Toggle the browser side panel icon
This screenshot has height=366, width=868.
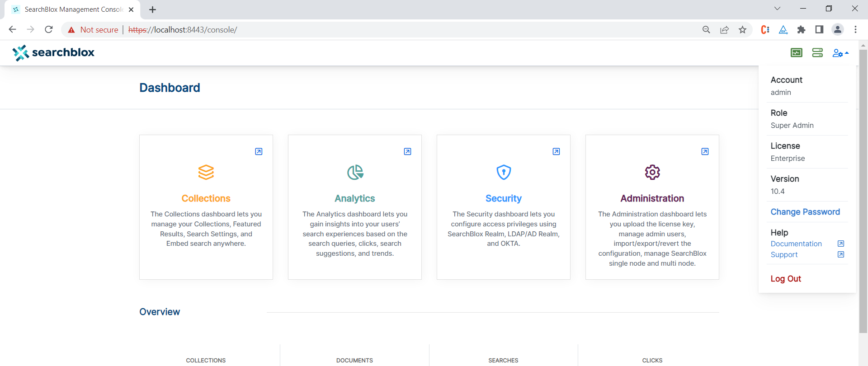point(819,29)
